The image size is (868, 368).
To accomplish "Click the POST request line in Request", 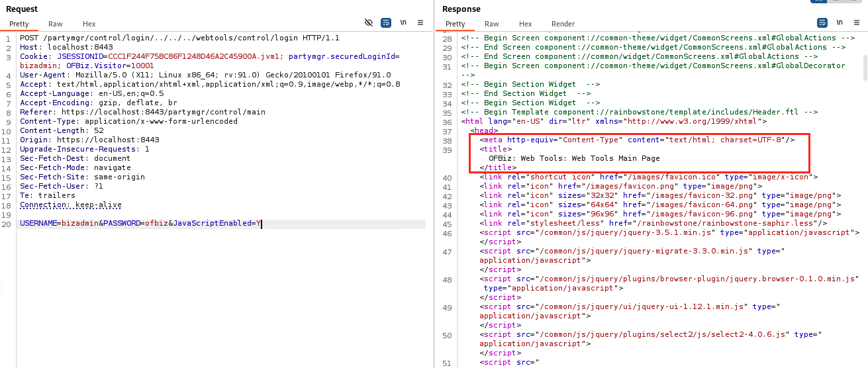I will (179, 38).
